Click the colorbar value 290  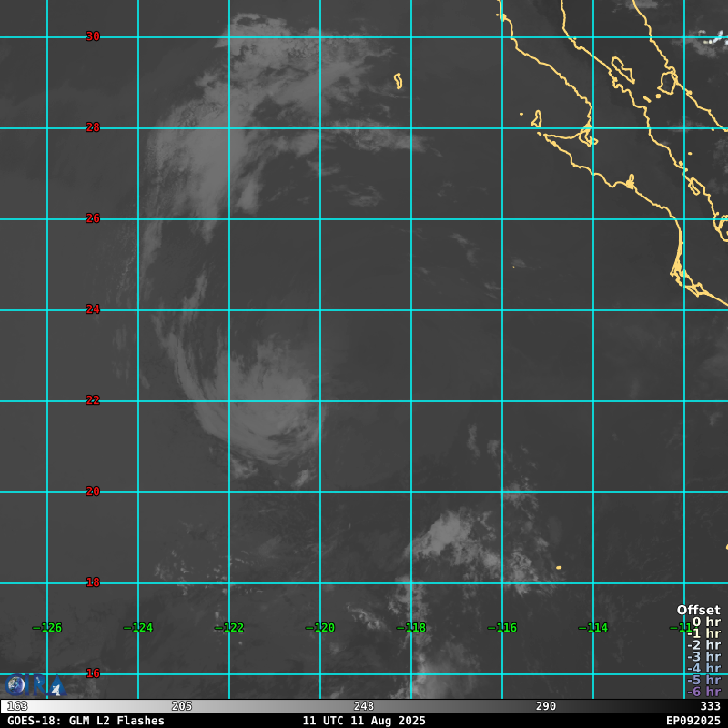pos(546,706)
